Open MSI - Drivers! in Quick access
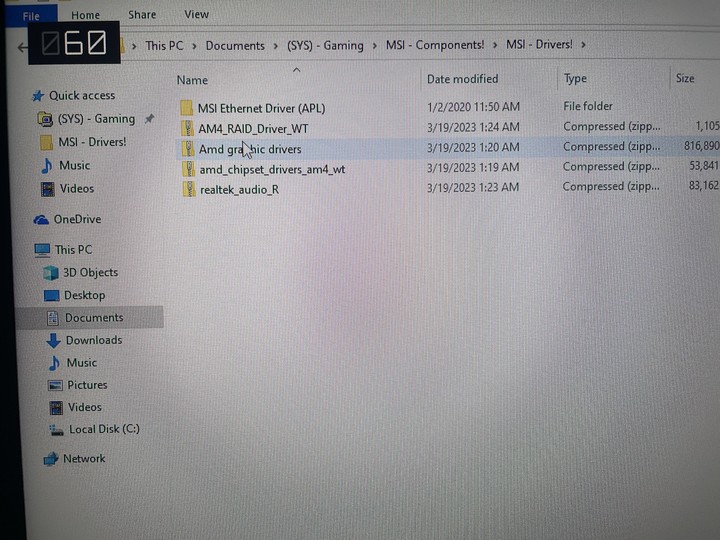This screenshot has height=540, width=720. [92, 142]
